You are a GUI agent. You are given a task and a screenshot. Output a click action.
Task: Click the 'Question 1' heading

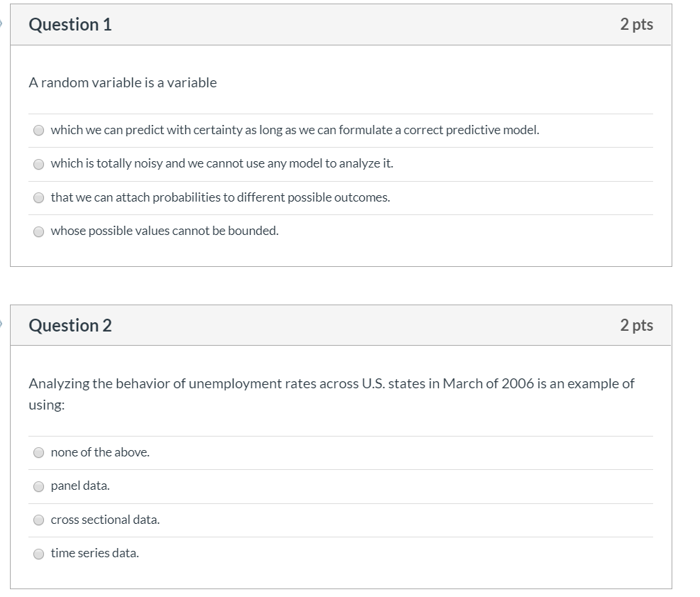(70, 25)
